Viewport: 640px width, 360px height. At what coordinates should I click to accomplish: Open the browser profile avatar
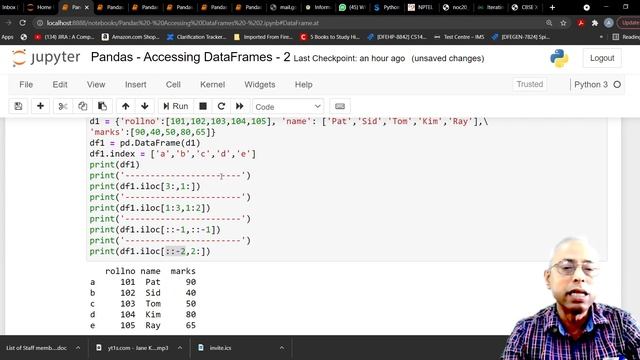click(x=609, y=23)
